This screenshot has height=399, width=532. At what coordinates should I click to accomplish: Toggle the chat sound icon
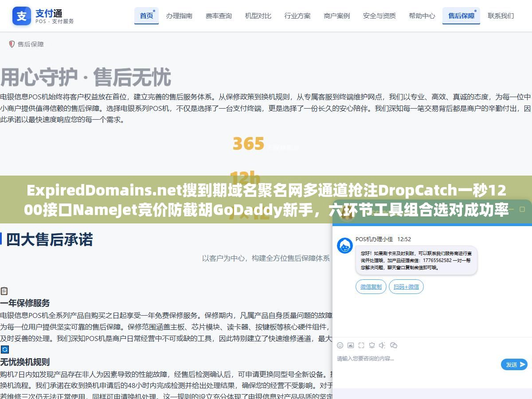pyautogui.click(x=382, y=345)
